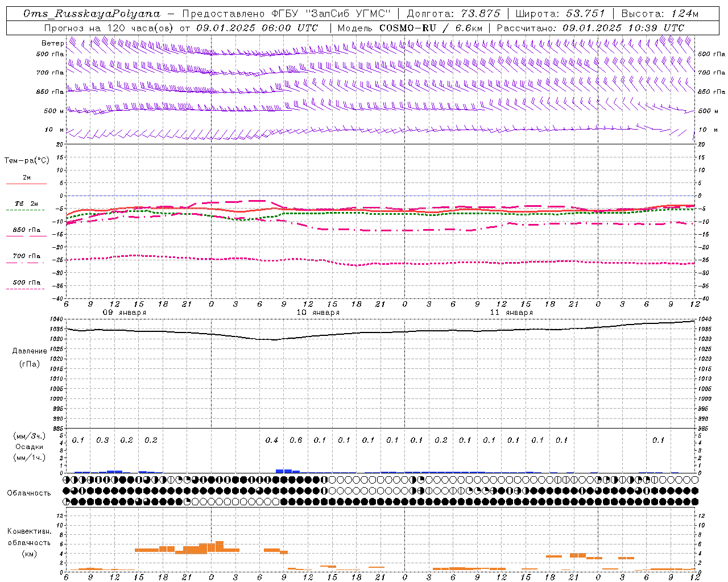Viewport: 728px width, 582px height.
Task: Click the (мм/3ч.) precipitation unit label
Action: [x=30, y=436]
